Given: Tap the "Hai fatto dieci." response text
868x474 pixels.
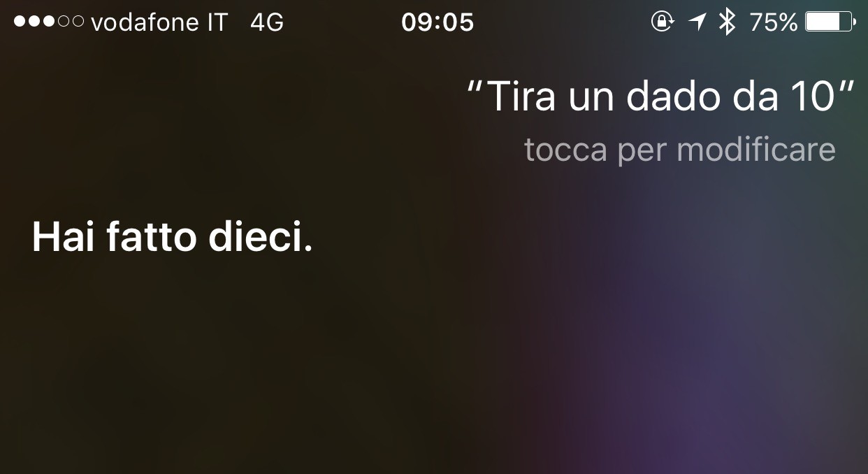Looking at the screenshot, I should 172,238.
